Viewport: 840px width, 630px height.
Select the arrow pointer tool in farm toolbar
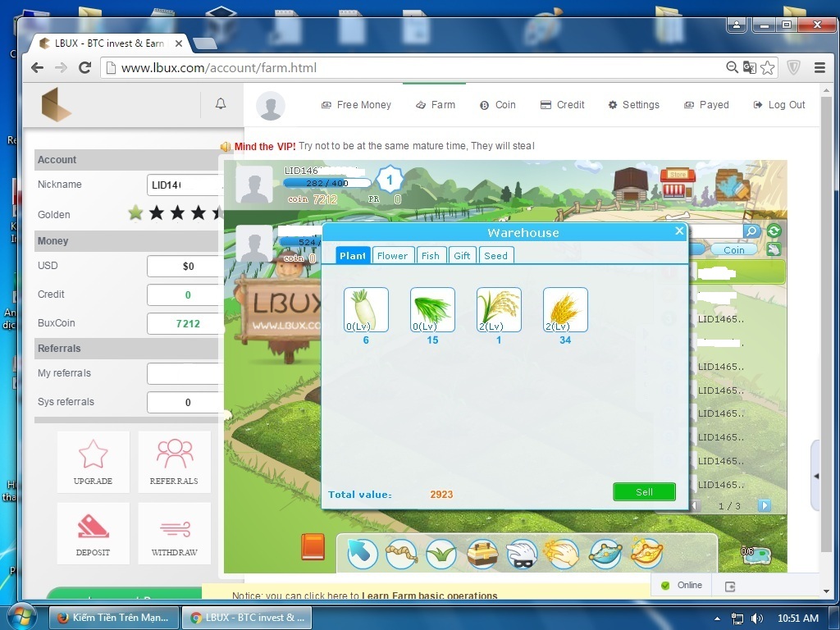click(362, 554)
